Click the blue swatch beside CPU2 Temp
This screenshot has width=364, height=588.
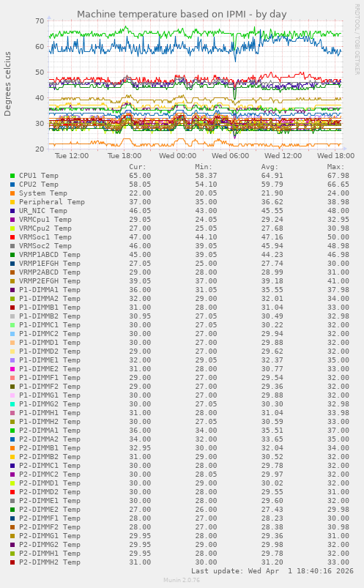[12, 185]
